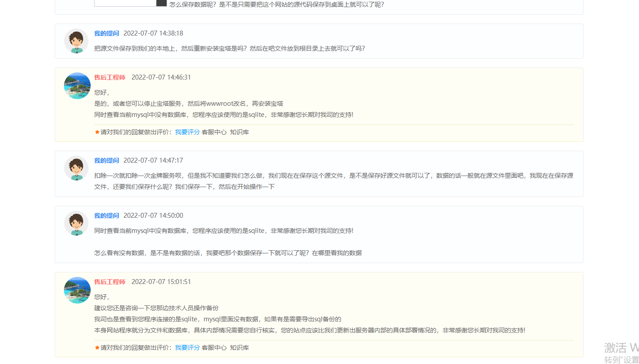The image size is (639, 364).
Task: Select the 售后工程师 label on the 15:01 reply
Action: [x=110, y=281]
